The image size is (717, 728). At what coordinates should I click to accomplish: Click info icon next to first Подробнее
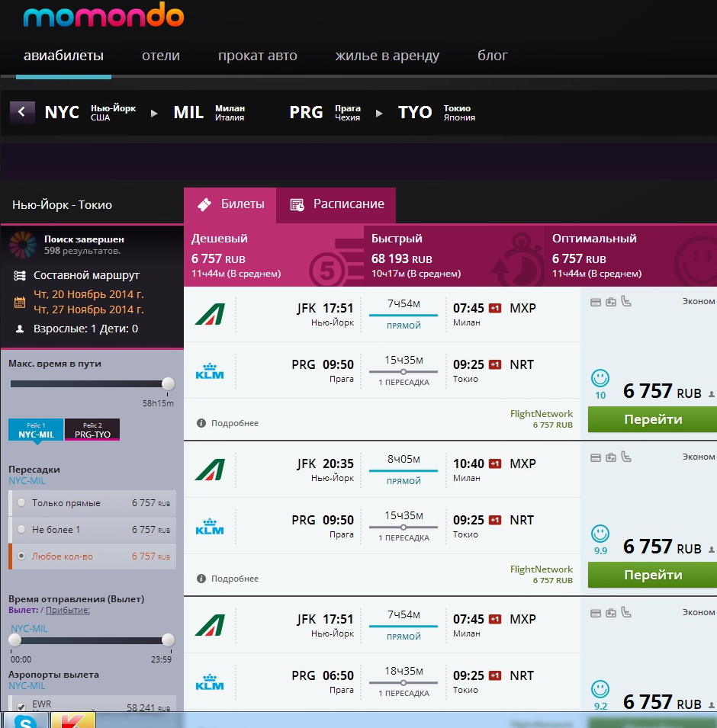[201, 423]
